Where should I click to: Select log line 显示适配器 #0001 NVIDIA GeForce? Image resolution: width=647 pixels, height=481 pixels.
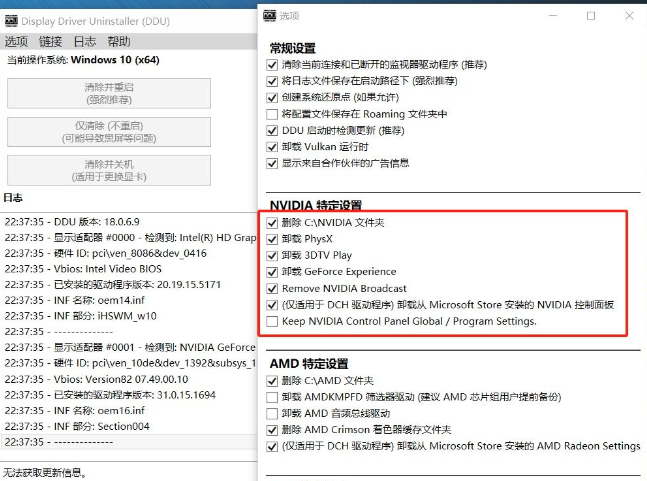tap(129, 347)
